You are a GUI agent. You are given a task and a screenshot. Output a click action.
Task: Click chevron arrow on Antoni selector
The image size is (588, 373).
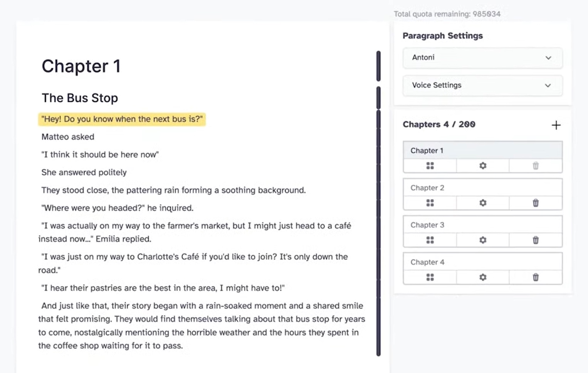pyautogui.click(x=548, y=58)
